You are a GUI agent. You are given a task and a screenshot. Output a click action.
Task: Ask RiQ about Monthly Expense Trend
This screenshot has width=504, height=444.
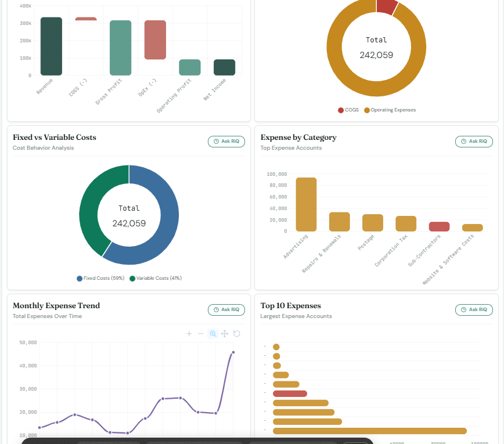tap(226, 310)
